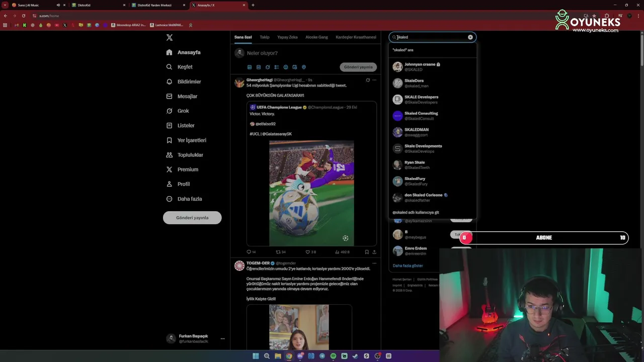Image resolution: width=644 pixels, height=362 pixels.
Task: Click the browser back arrow
Action: point(6,16)
